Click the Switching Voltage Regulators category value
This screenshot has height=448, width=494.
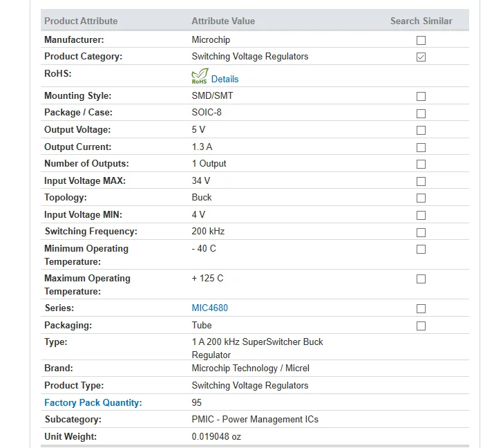[x=250, y=57]
